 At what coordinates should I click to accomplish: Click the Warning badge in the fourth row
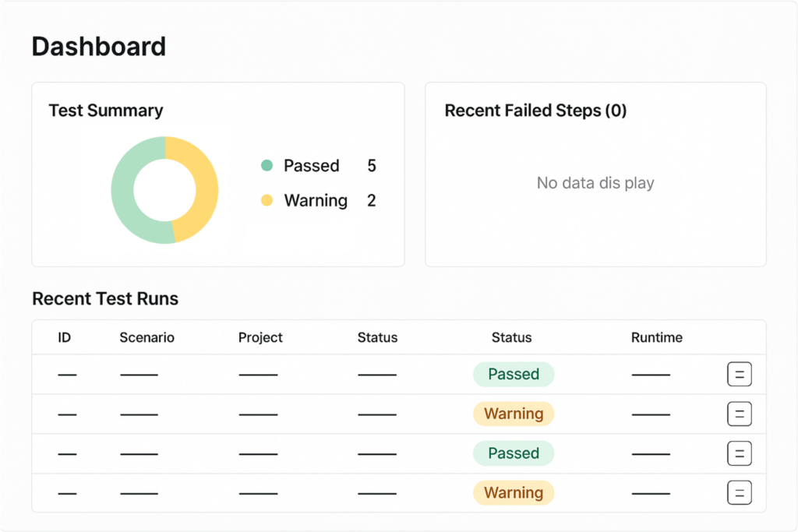(514, 492)
